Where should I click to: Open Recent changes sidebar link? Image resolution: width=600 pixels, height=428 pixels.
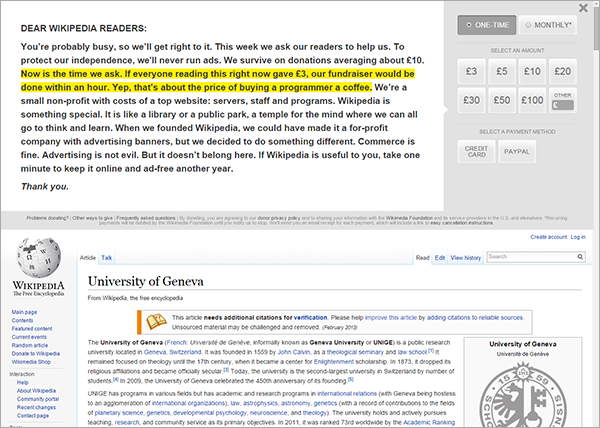36,407
